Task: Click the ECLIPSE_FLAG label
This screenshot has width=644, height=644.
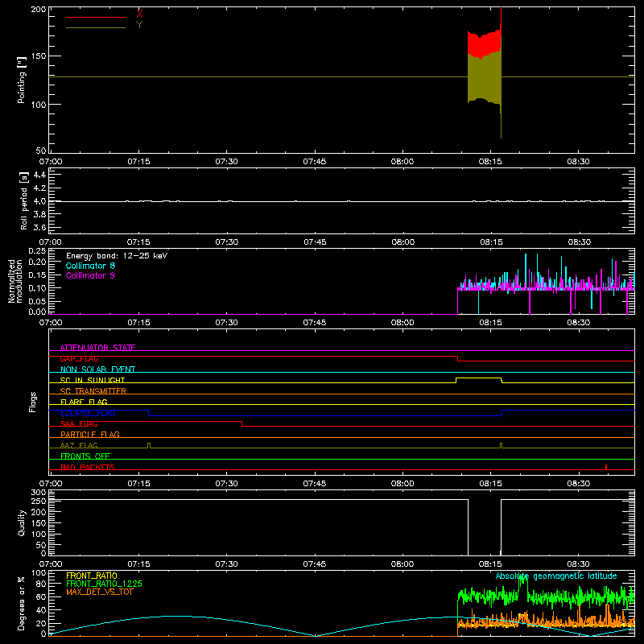Action: click(88, 413)
